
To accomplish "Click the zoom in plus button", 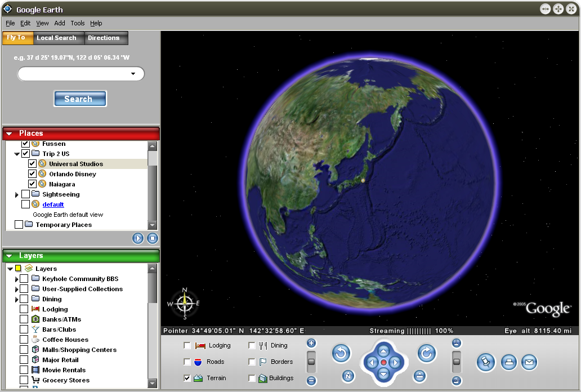I will tap(311, 343).
